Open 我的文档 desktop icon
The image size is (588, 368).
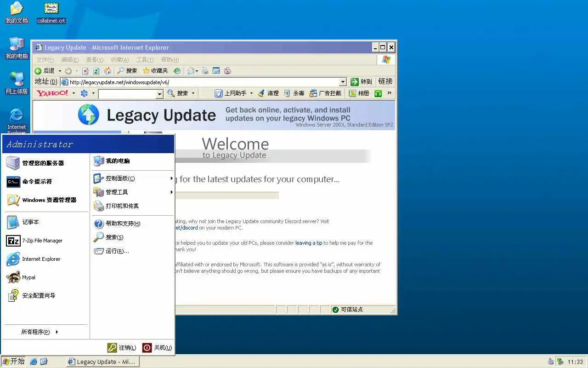click(x=17, y=13)
